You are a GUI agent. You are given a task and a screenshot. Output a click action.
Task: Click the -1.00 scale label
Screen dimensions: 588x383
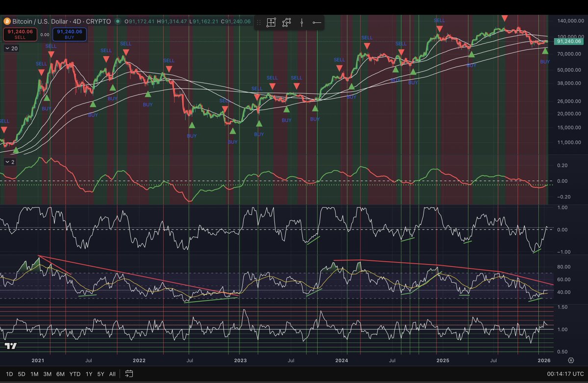[x=563, y=252]
